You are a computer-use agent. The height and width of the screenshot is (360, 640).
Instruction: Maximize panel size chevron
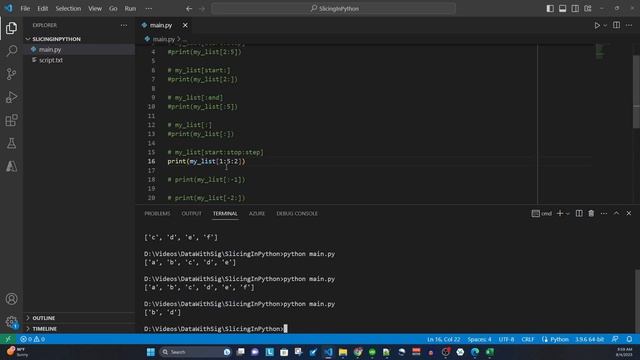coord(616,213)
